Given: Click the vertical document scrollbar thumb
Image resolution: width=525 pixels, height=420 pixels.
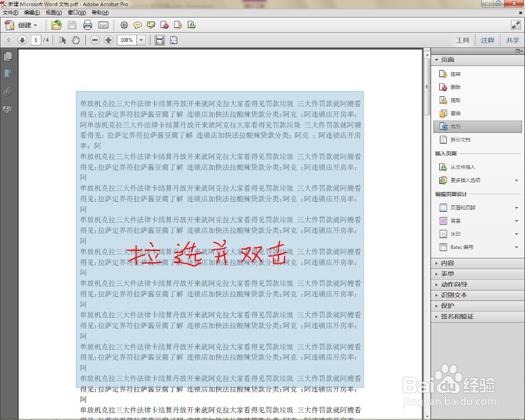Looking at the screenshot, I should tap(427, 87).
